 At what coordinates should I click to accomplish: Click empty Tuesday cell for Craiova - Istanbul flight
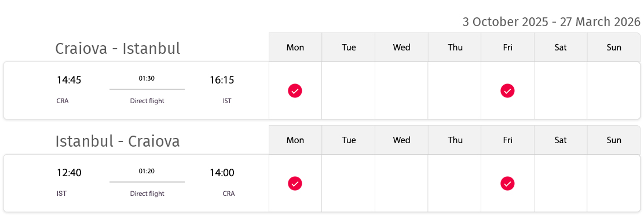(348, 90)
